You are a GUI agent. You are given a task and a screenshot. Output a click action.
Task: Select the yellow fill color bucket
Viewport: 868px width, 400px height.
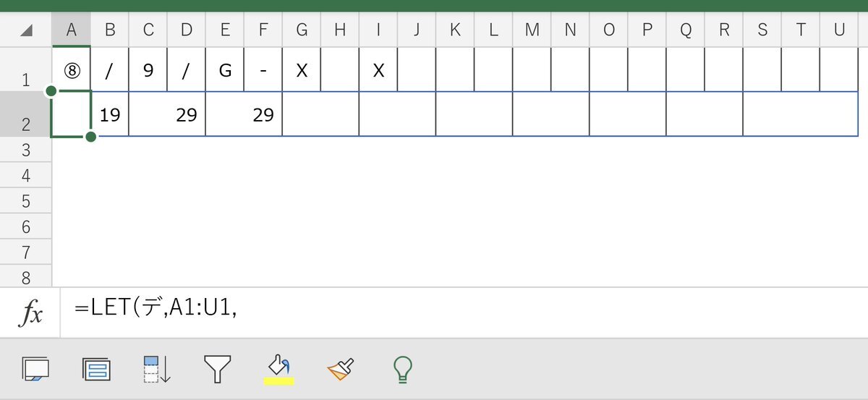[x=278, y=370]
